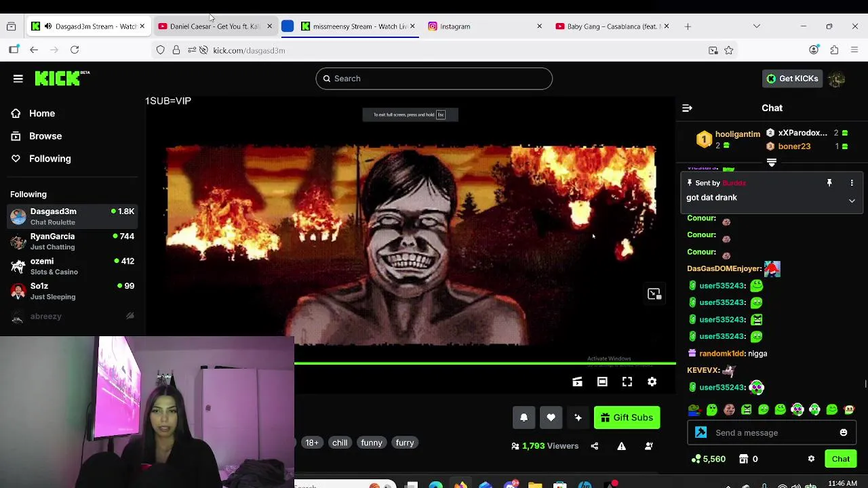The height and width of the screenshot is (488, 868).
Task: Bookmark this page with star icon
Action: pyautogui.click(x=729, y=50)
